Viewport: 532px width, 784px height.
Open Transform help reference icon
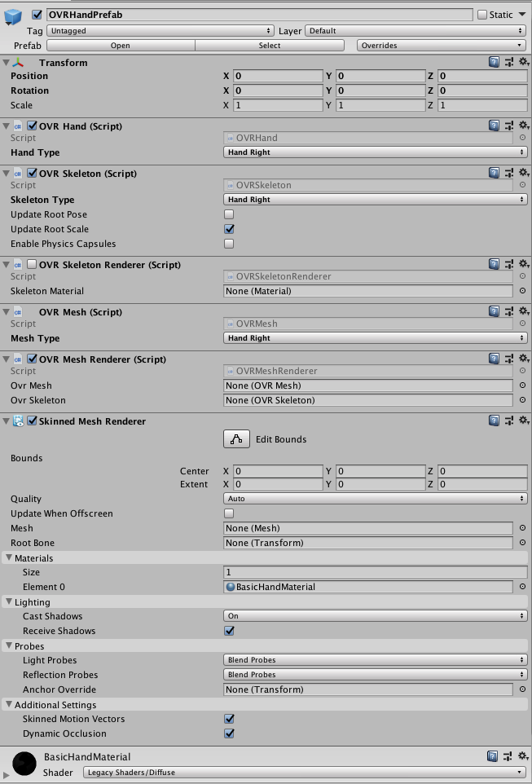tap(494, 62)
